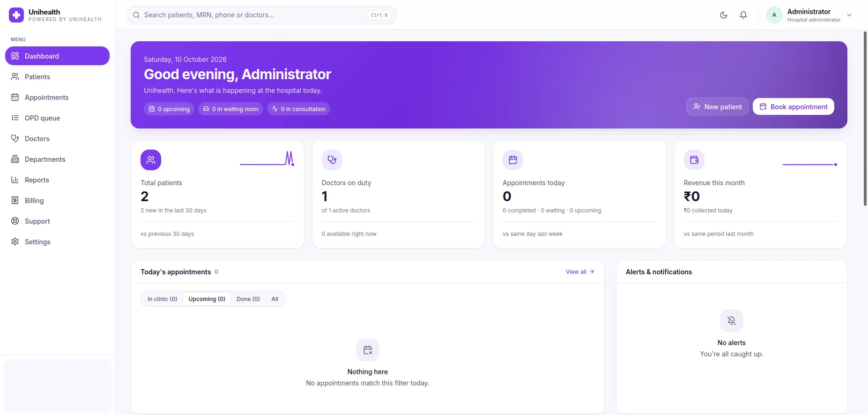Open Appointments in the sidebar

(57, 97)
